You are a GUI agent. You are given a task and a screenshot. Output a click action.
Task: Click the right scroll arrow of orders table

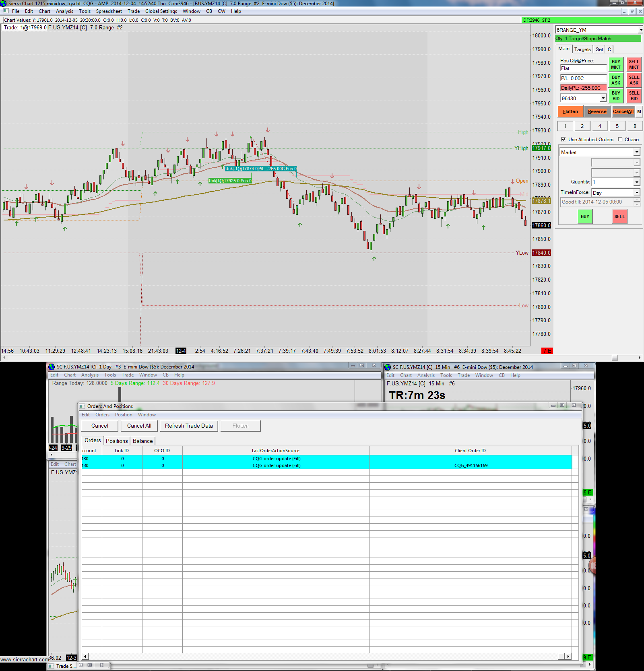coord(568,656)
